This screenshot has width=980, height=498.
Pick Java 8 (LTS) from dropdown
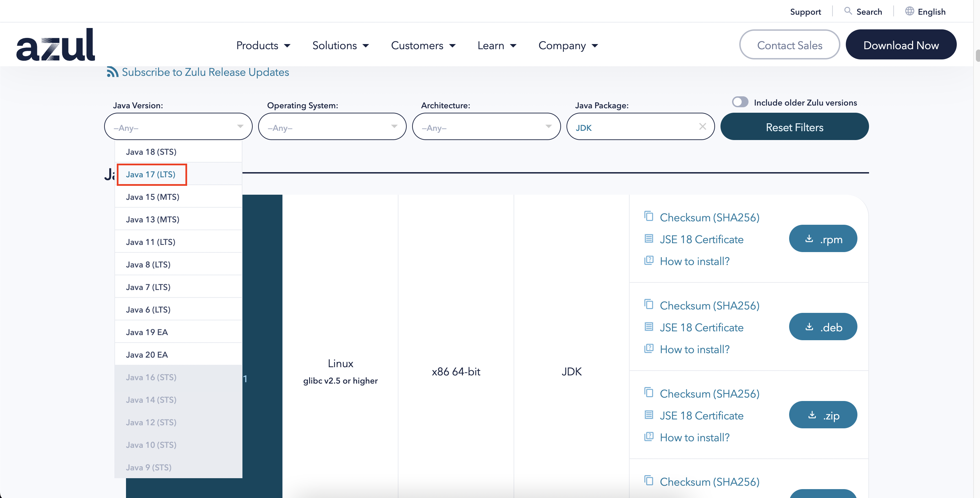pyautogui.click(x=148, y=264)
